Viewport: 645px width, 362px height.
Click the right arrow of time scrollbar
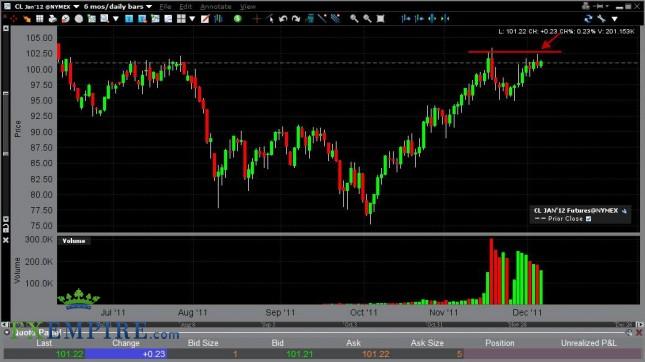[640, 325]
